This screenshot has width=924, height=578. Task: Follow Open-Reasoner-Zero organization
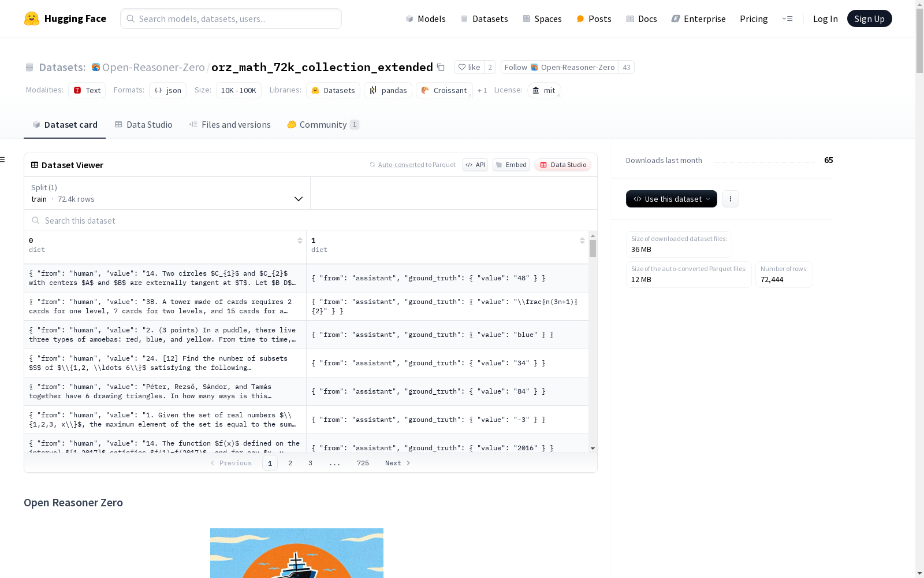[560, 67]
